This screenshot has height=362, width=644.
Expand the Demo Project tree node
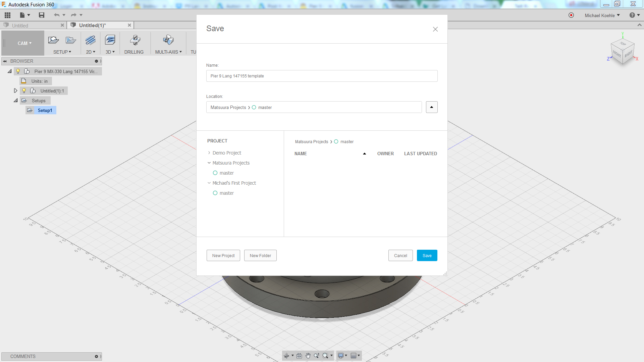pyautogui.click(x=209, y=153)
